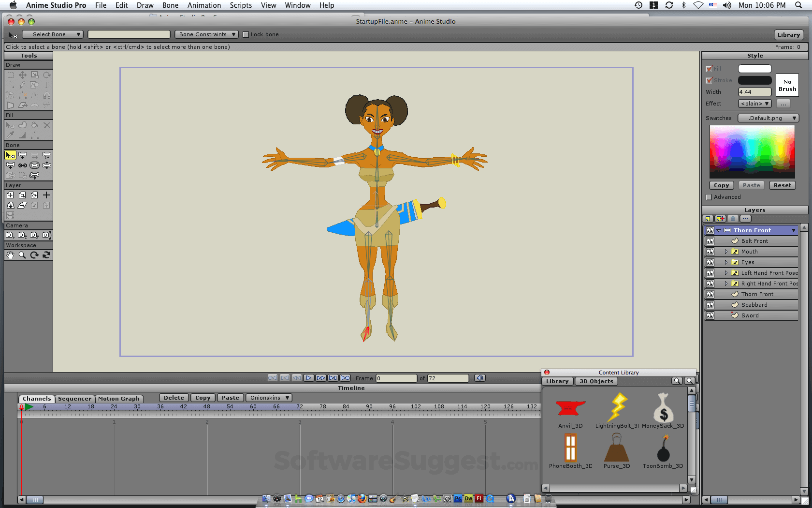Enable the Lock bone checkbox

click(x=246, y=34)
